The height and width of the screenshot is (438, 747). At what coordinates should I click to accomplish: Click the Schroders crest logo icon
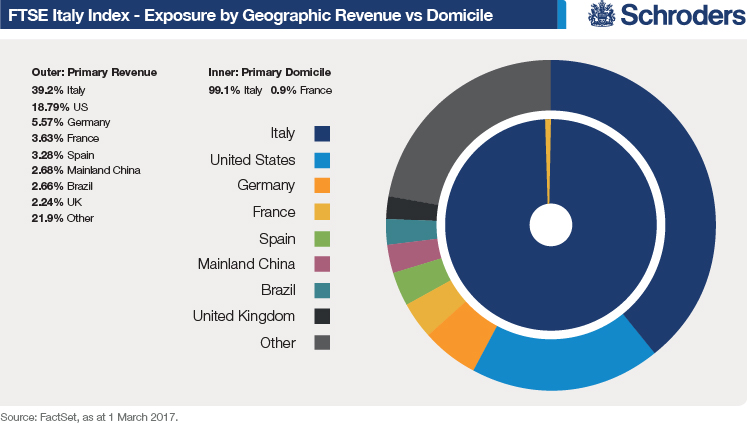[x=602, y=17]
